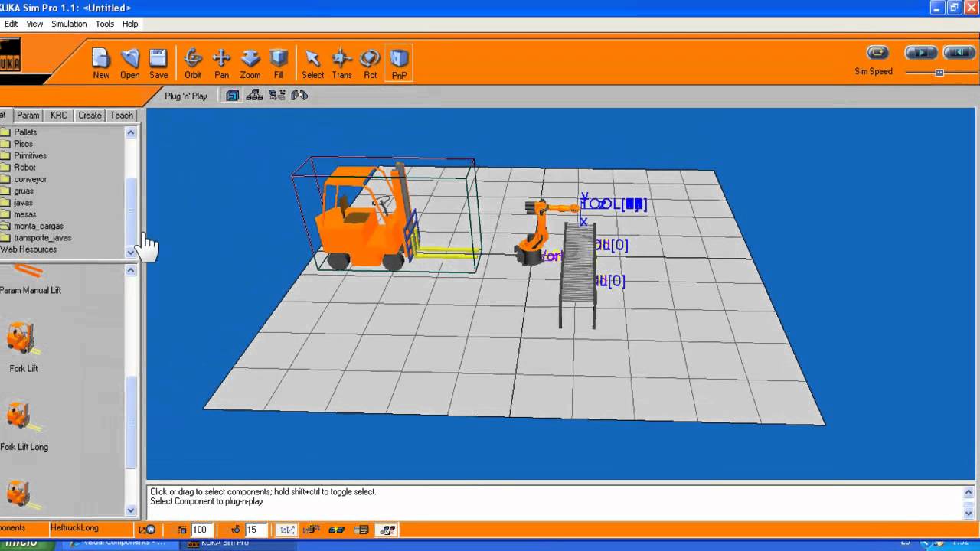Viewport: 980px width, 551px height.
Task: Click the yellow-blue blocks icon in the status bar
Action: click(337, 530)
